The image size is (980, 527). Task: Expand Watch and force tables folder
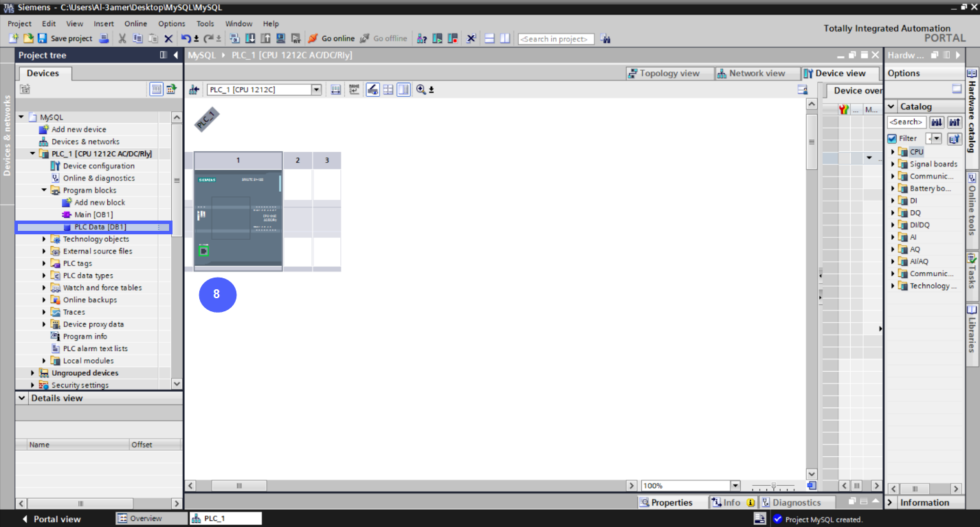[44, 288]
